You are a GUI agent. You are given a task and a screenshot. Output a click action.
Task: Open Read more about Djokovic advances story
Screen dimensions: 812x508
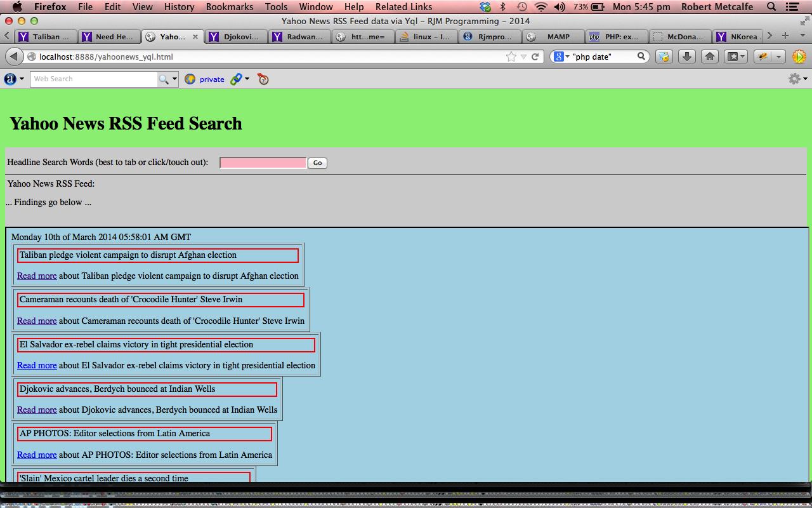(x=37, y=410)
